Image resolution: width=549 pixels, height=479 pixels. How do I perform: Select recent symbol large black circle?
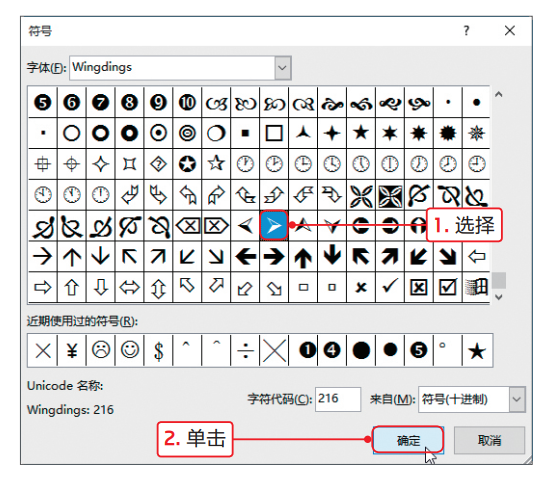point(361,350)
